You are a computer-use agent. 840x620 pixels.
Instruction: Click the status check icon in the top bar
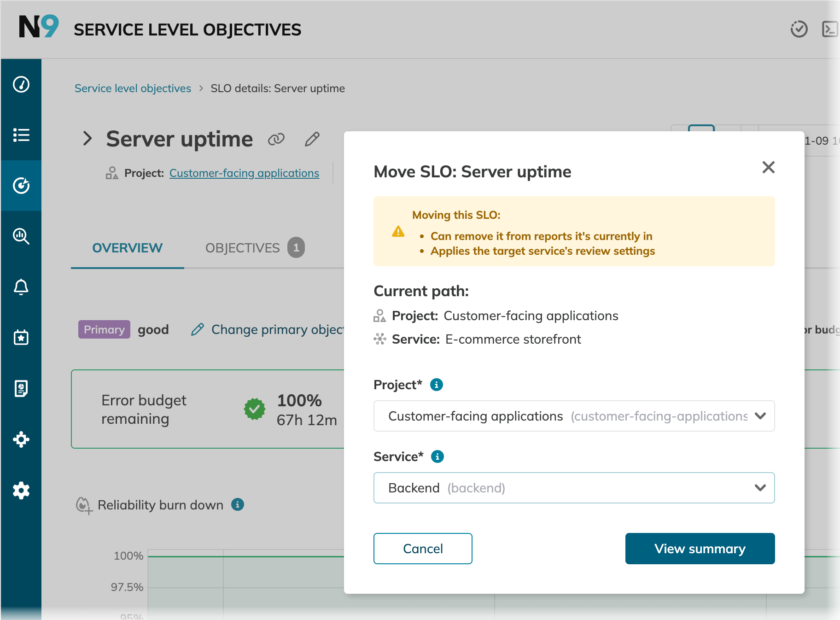point(799,29)
